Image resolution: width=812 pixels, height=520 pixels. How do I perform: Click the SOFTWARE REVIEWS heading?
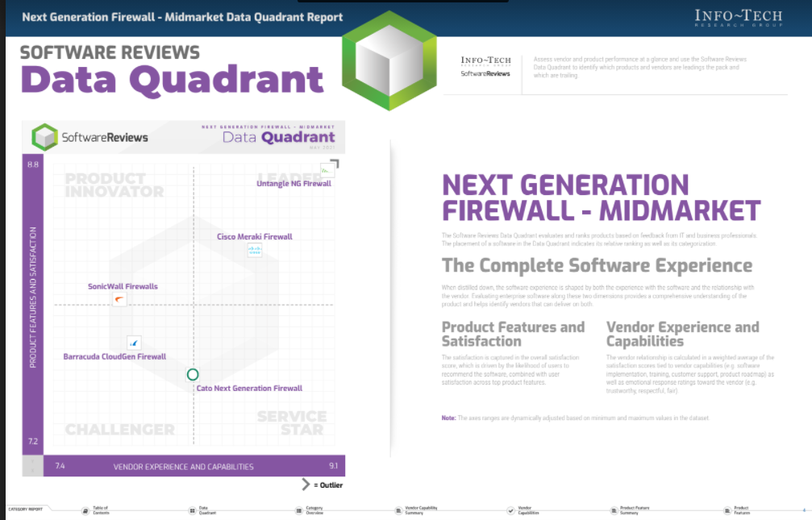110,52
